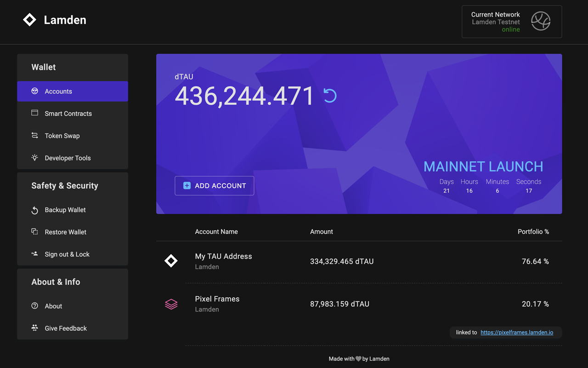This screenshot has width=588, height=368.
Task: Switch to the Smart Contracts section
Action: click(67, 113)
